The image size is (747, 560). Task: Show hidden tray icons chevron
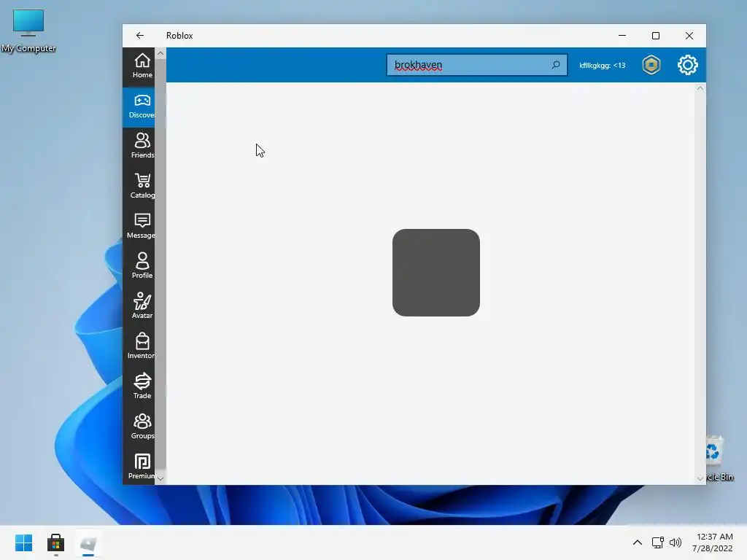[638, 542]
